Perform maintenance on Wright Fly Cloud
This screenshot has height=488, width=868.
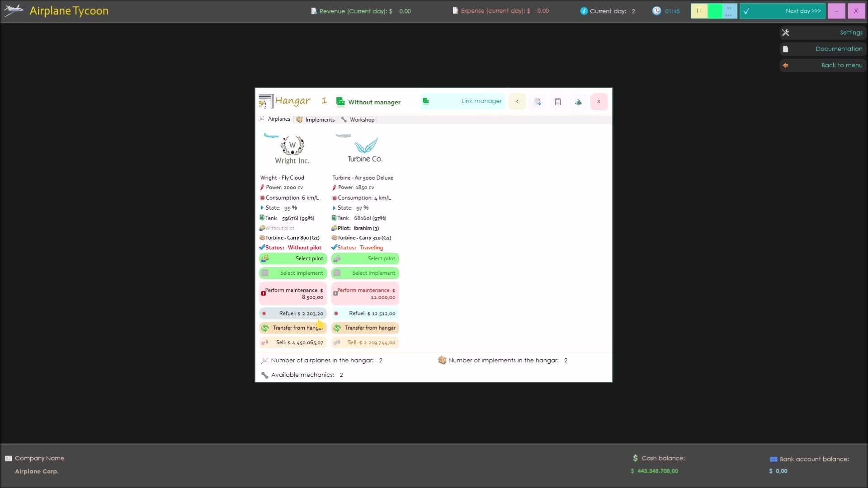point(293,294)
